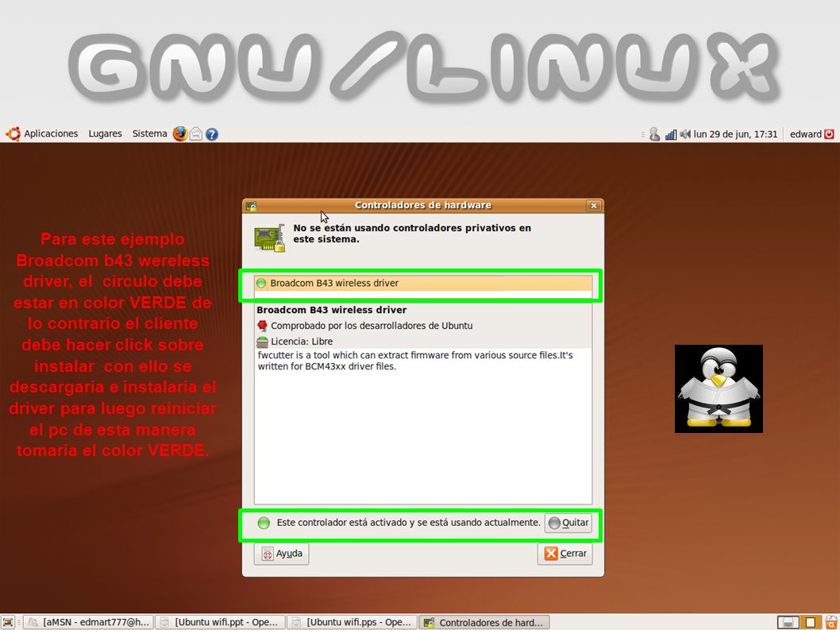The image size is (840, 630).
Task: Click the Ayuda button
Action: coord(282,554)
